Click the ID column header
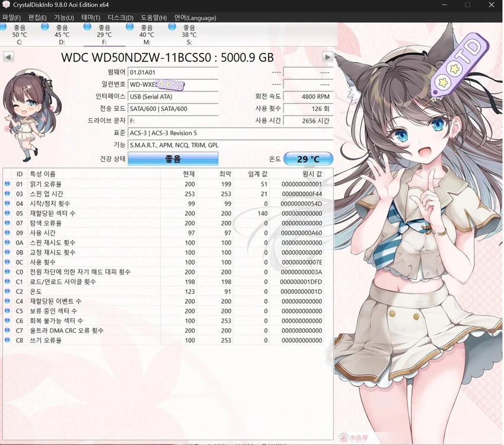Image resolution: width=504 pixels, height=445 pixels. [20, 174]
